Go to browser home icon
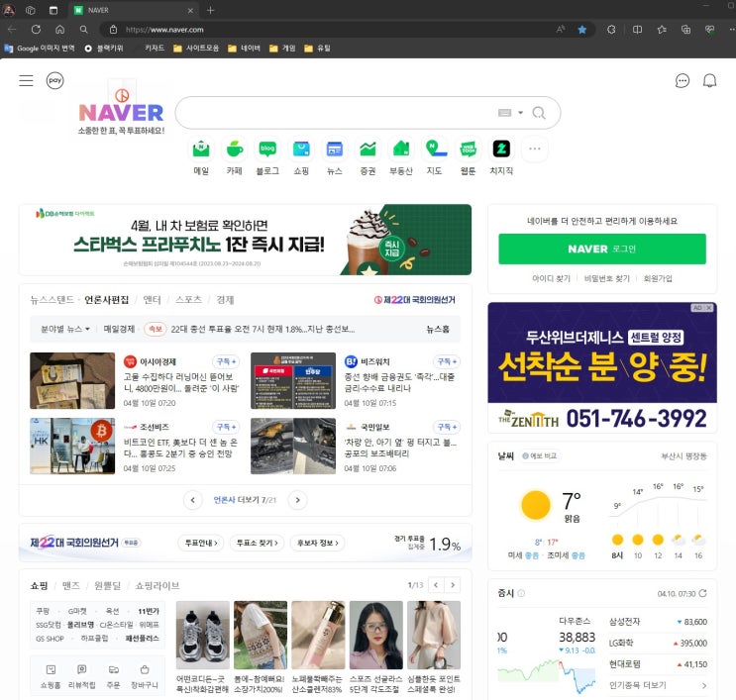 pyautogui.click(x=60, y=29)
